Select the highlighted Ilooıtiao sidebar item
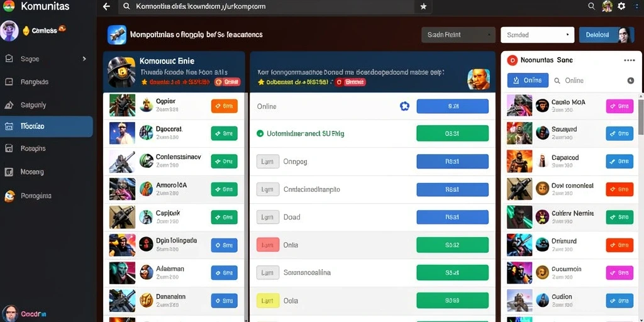Image resolution: width=644 pixels, height=322 pixels. click(x=47, y=126)
